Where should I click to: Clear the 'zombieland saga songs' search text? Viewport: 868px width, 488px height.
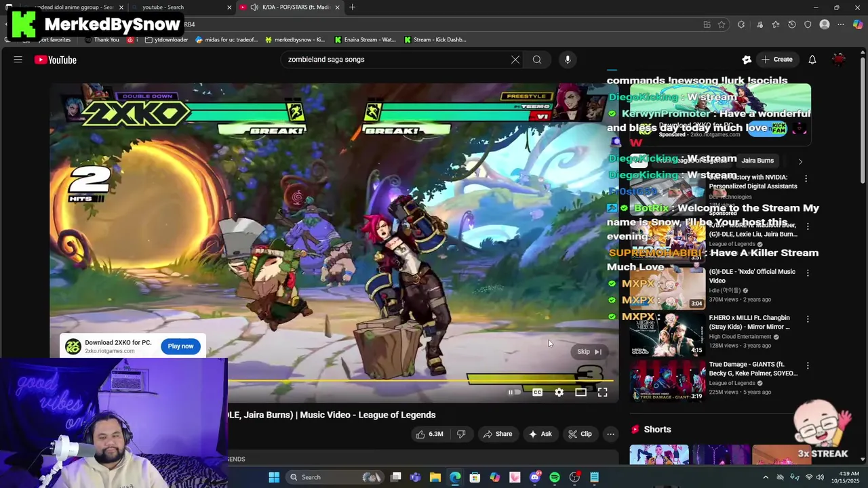515,60
